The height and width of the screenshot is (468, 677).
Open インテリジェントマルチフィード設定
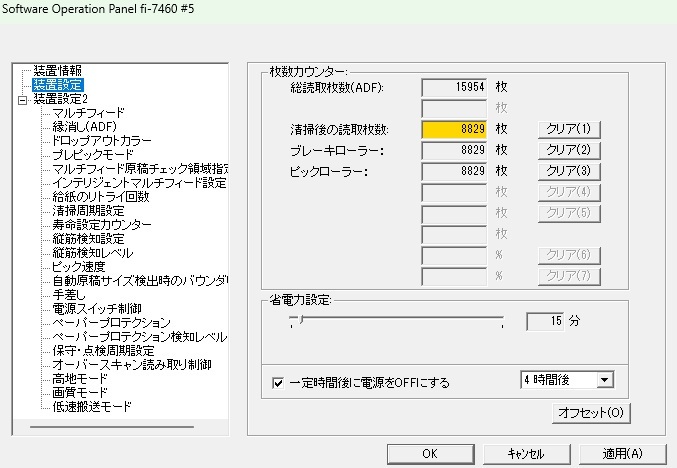click(x=139, y=183)
